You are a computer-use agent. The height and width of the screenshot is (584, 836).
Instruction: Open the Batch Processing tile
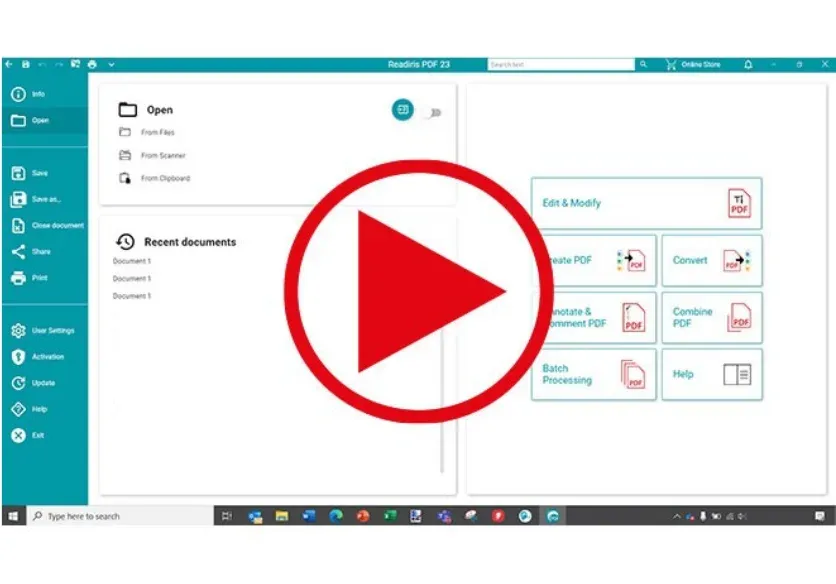(593, 374)
